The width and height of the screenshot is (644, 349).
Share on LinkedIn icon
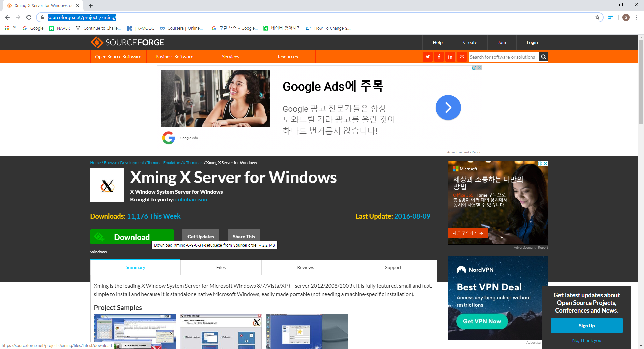click(450, 57)
